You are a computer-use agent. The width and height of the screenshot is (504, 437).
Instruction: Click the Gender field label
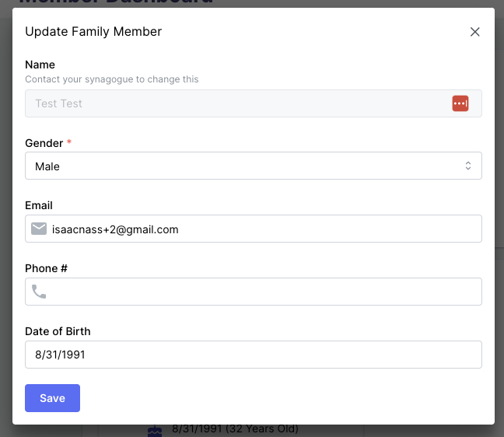(44, 143)
